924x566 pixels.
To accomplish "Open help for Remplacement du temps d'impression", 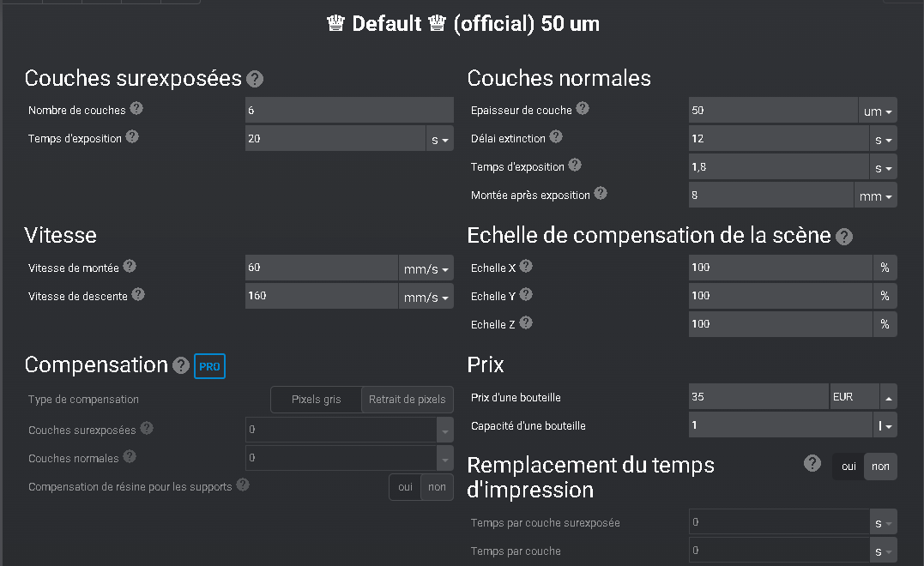I will tap(812, 463).
